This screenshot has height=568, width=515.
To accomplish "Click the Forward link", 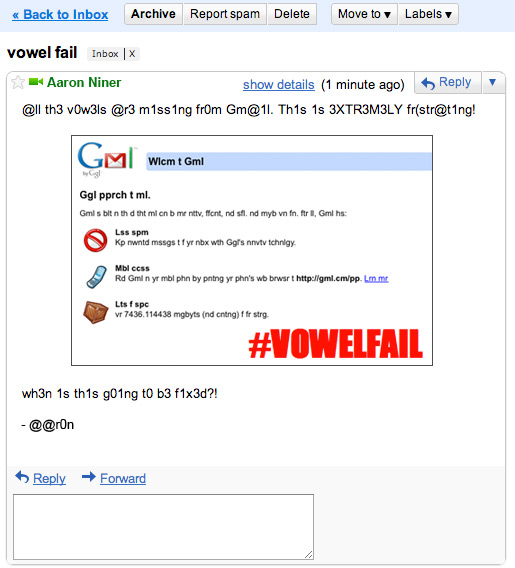I will point(123,479).
